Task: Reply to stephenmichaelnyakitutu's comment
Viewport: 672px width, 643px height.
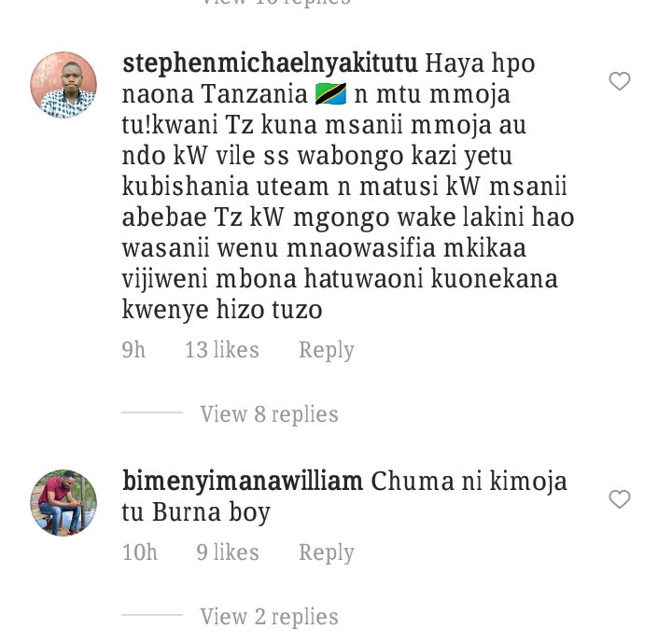Action: pyautogui.click(x=326, y=350)
